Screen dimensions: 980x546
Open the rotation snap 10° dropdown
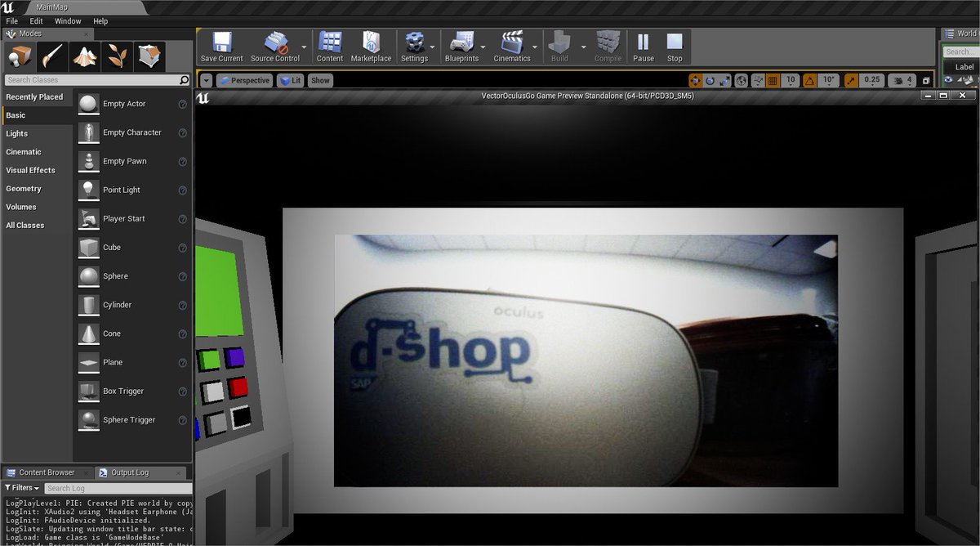tap(829, 80)
